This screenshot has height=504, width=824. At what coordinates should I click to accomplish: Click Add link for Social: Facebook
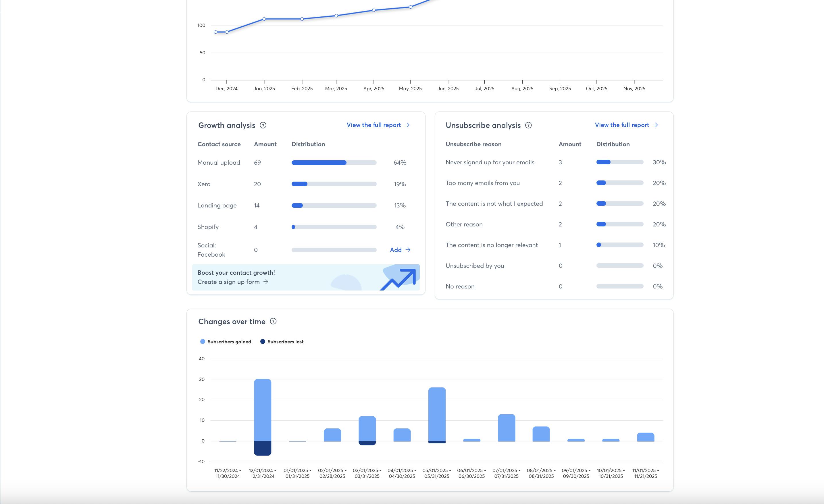tap(396, 250)
